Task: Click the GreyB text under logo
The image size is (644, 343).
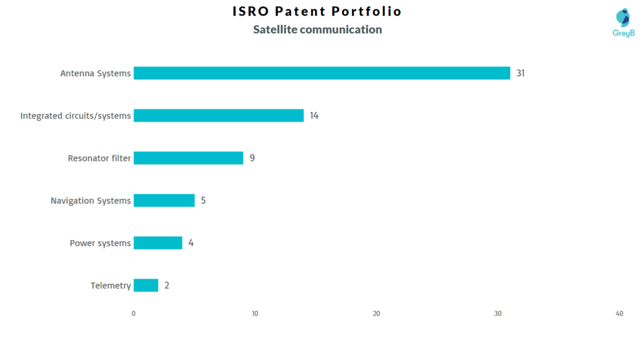Action: 623,33
